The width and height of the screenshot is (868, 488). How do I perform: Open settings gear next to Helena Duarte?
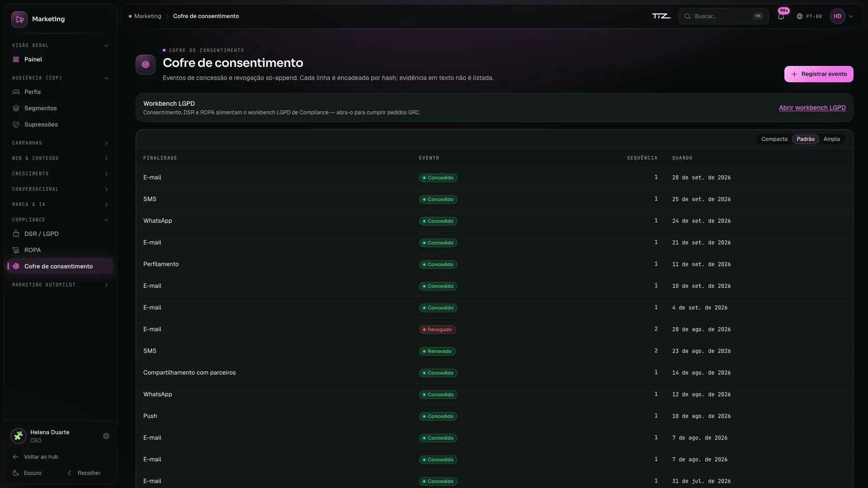tap(106, 436)
